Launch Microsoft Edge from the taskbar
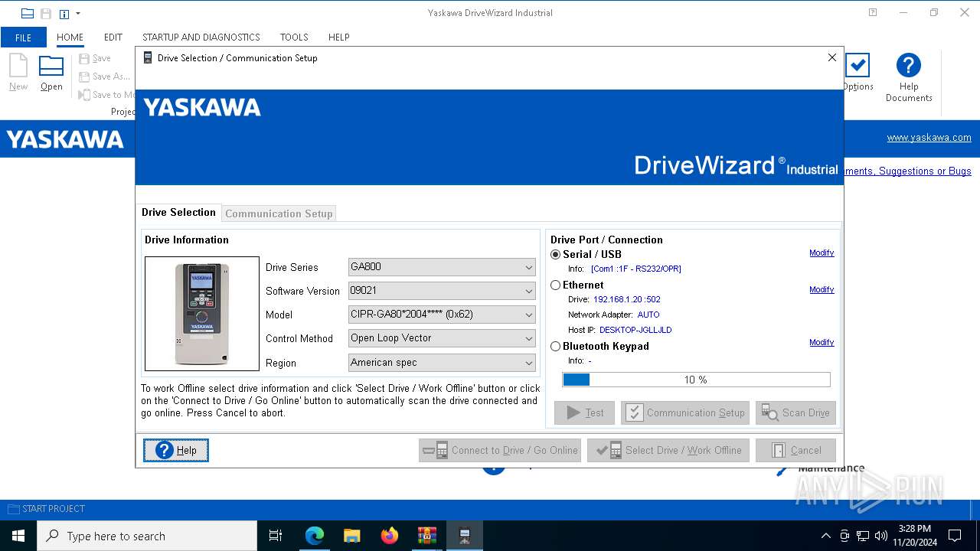 click(x=315, y=536)
